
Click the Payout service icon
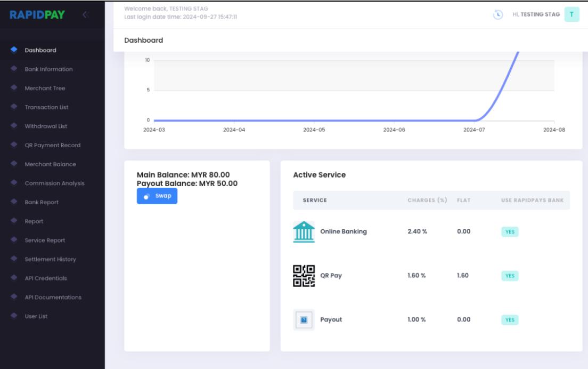(304, 320)
